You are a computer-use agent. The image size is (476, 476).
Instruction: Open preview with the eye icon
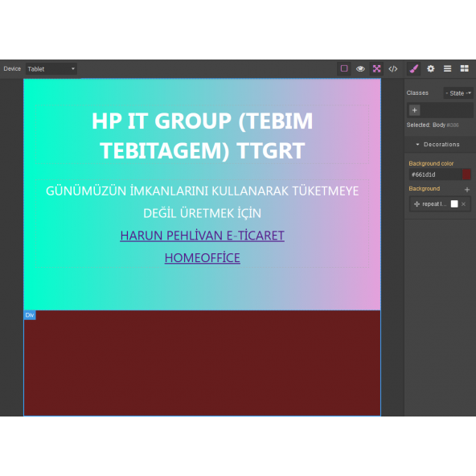(360, 68)
